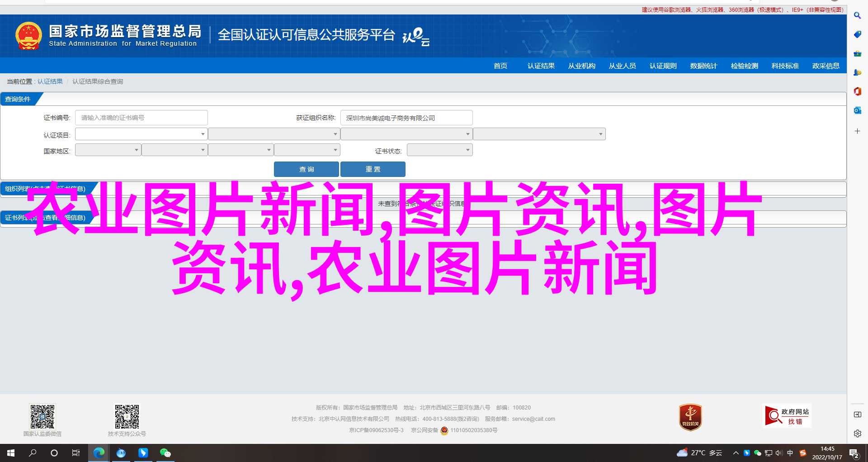Expand the first 国家地区 dropdown
The height and width of the screenshot is (462, 868).
pos(108,150)
